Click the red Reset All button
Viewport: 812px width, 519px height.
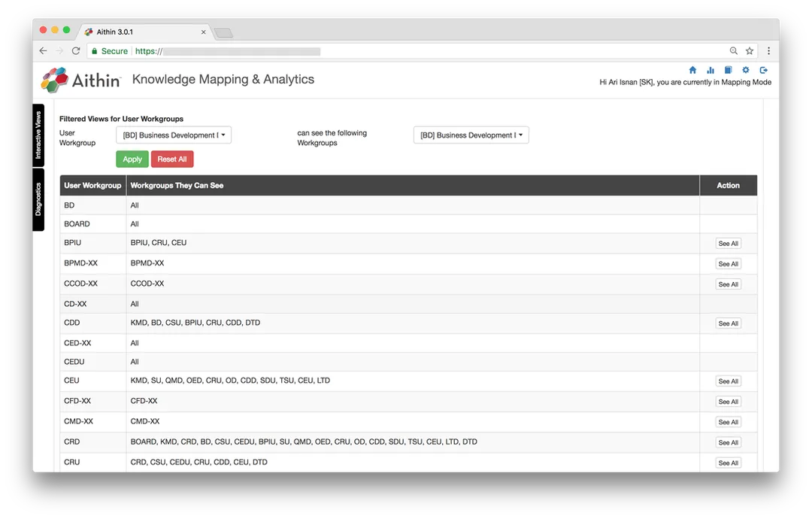click(x=172, y=159)
